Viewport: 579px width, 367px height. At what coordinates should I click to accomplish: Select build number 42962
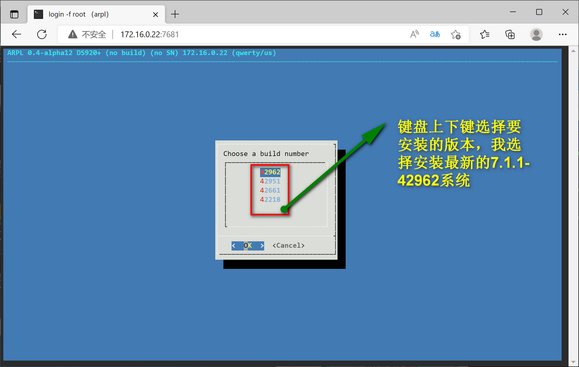pyautogui.click(x=270, y=172)
